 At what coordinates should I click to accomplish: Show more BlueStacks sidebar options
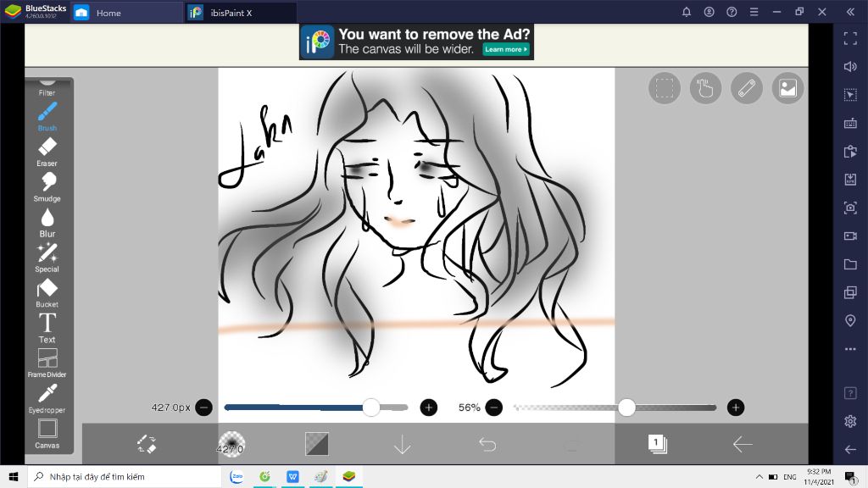(x=850, y=349)
